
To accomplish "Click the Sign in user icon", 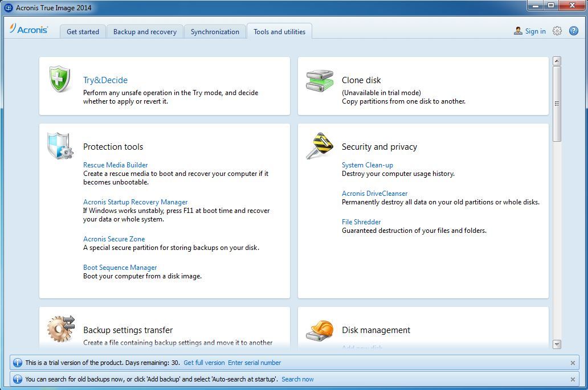I will [518, 31].
